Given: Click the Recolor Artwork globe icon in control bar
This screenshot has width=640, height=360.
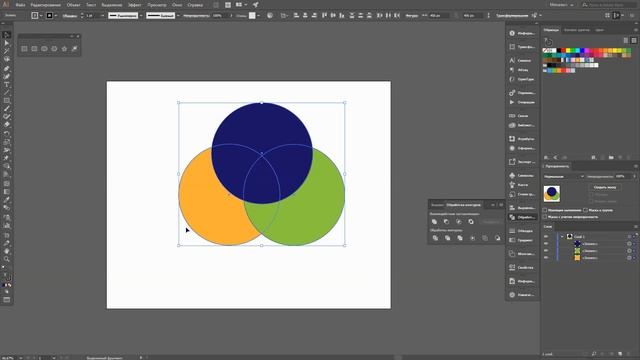Looking at the screenshot, I should (x=270, y=16).
